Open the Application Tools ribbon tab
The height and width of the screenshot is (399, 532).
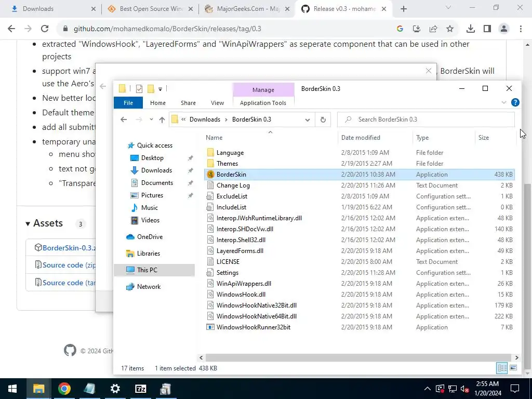tap(263, 103)
